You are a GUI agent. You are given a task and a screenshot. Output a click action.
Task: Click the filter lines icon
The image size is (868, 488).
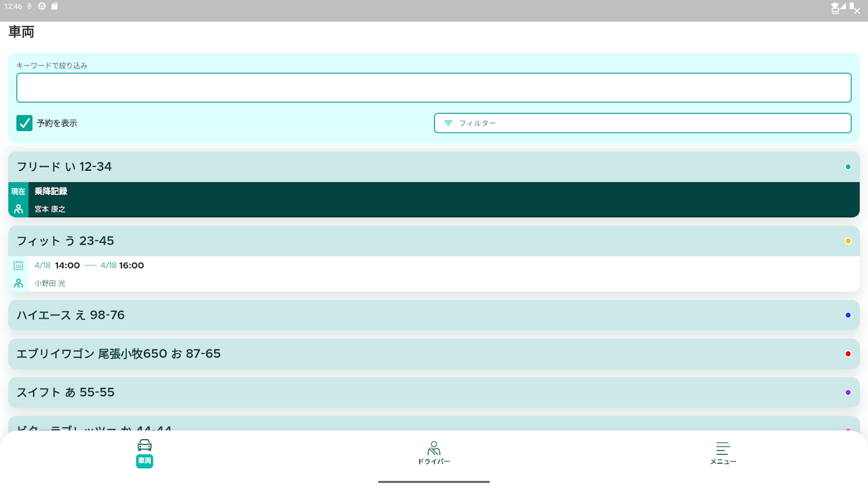click(448, 123)
